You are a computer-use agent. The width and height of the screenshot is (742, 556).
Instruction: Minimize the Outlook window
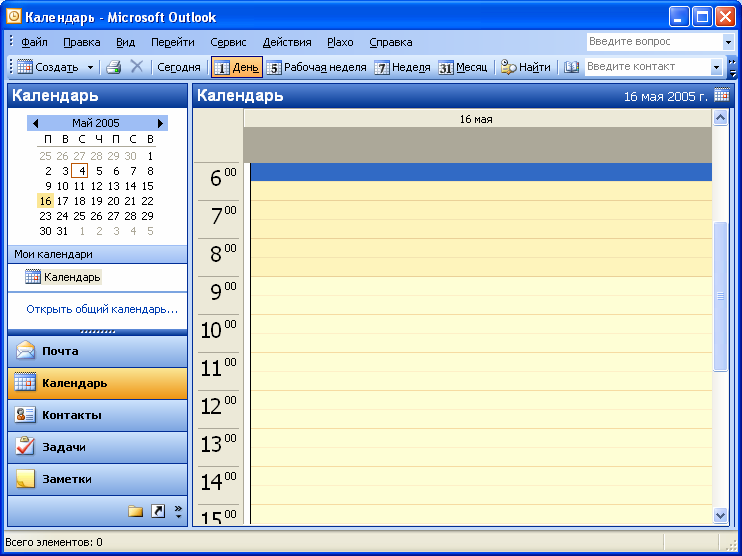679,18
